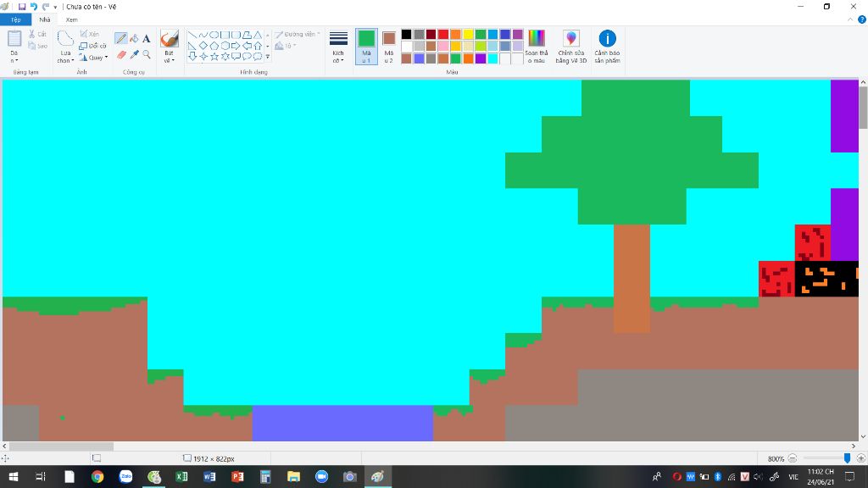Click the zoom out minus button
This screenshot has width=868, height=488.
pos(793,458)
